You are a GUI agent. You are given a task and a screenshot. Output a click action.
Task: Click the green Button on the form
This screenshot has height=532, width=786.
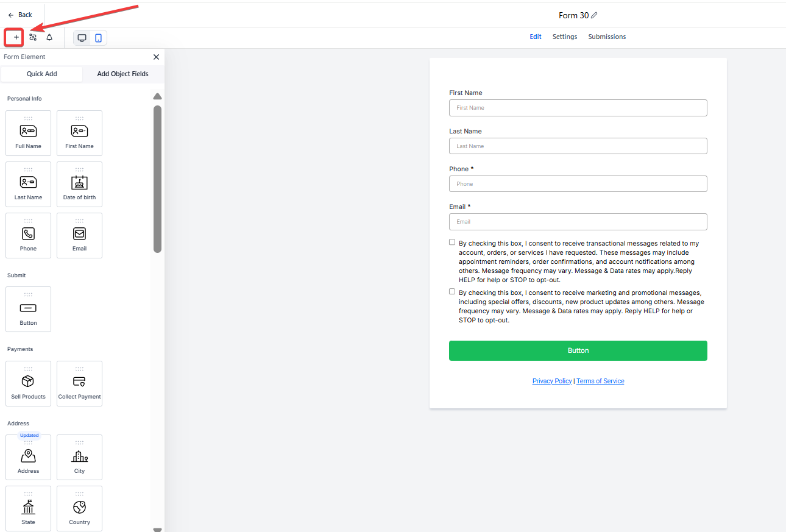pos(578,350)
